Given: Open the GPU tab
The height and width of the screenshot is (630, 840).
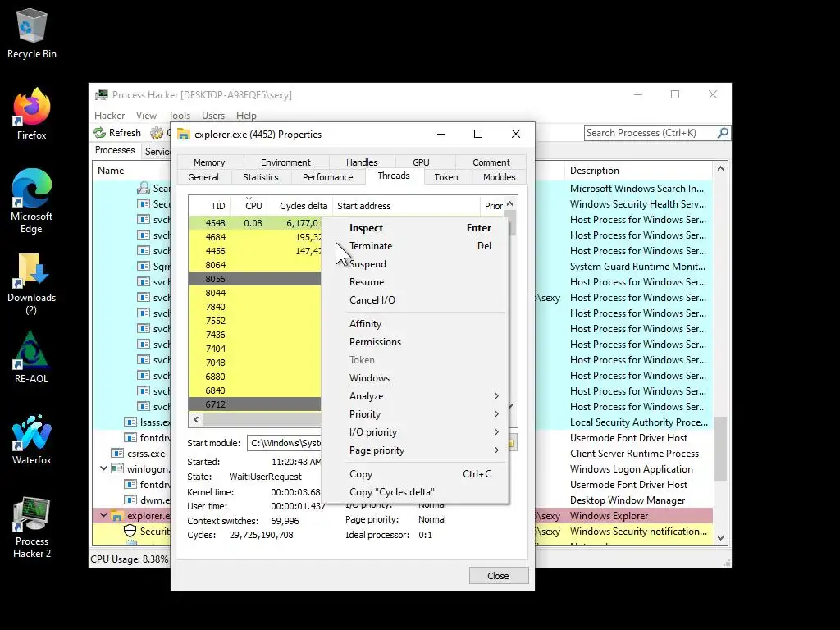Looking at the screenshot, I should [x=421, y=162].
